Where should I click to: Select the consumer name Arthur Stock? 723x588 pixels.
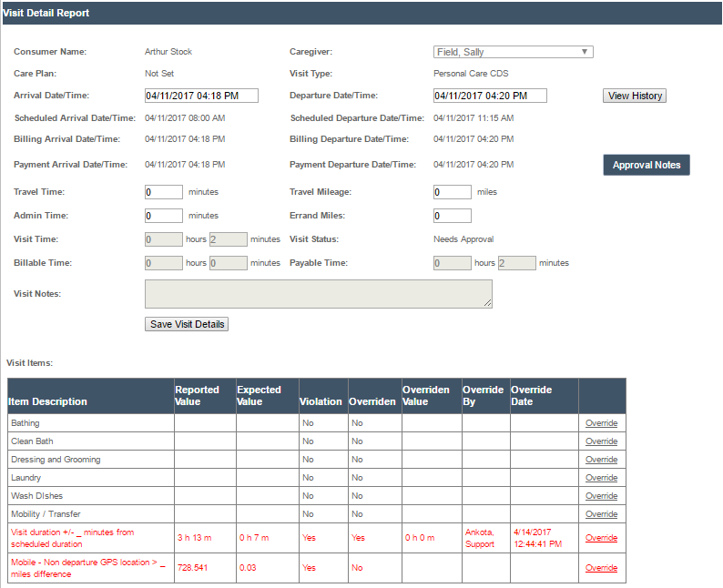coord(168,52)
